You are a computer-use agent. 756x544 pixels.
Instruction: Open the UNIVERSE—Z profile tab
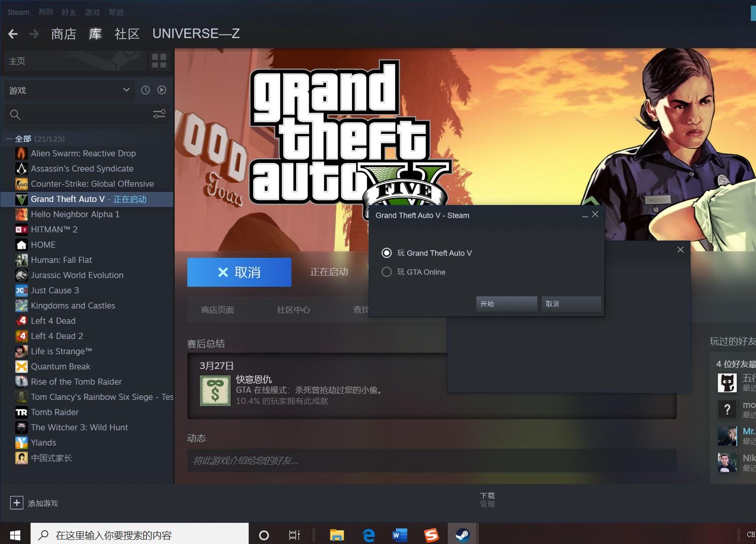[x=196, y=33]
